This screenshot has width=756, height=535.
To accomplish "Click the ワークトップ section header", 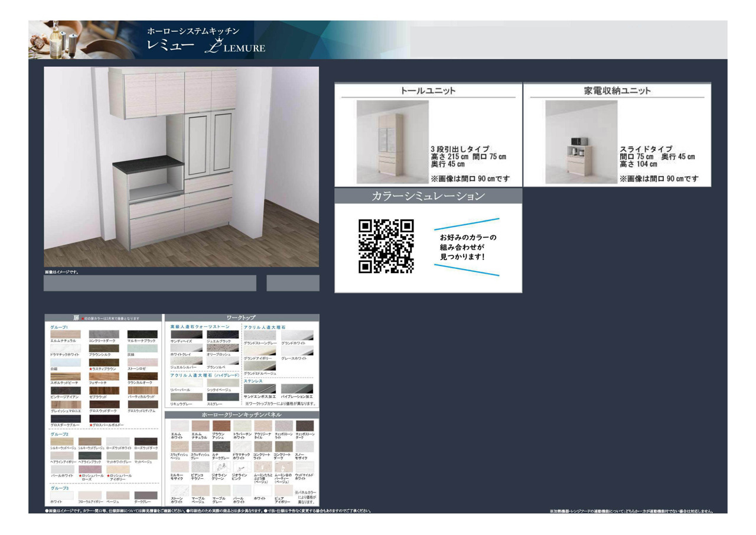I will coord(241,317).
